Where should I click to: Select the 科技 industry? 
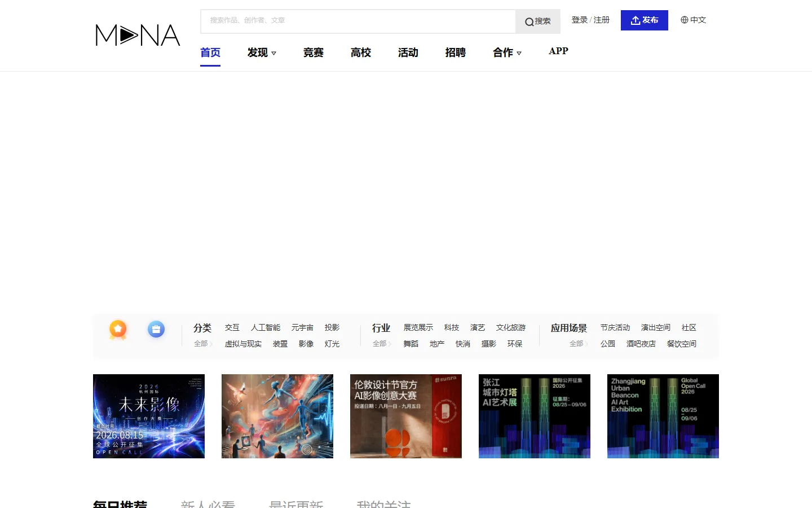click(452, 327)
